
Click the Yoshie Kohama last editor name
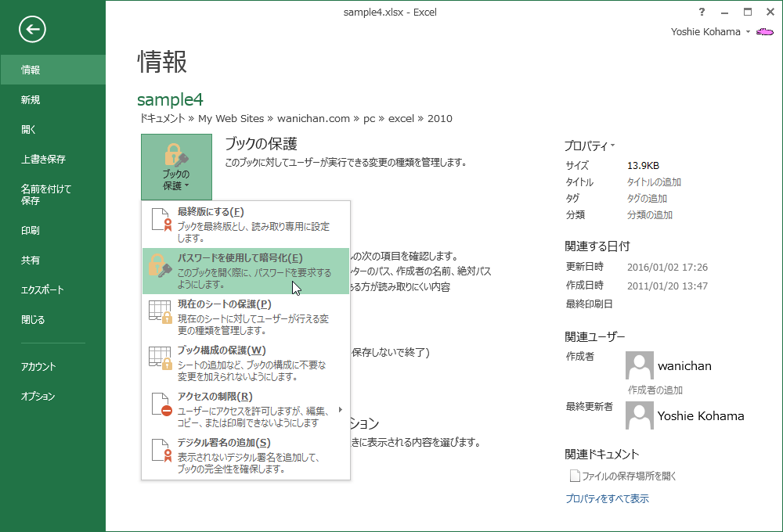point(701,415)
